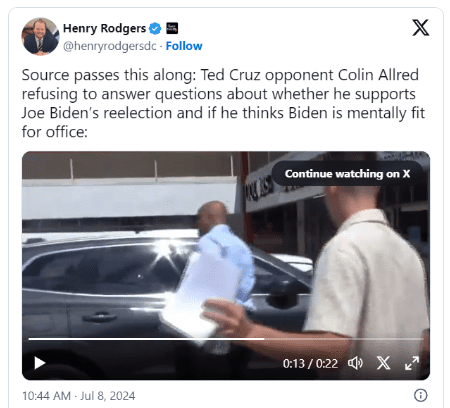Open the 10:44 AM Jul 8, 2024 timestamp
This screenshot has height=408, width=450.
[79, 396]
